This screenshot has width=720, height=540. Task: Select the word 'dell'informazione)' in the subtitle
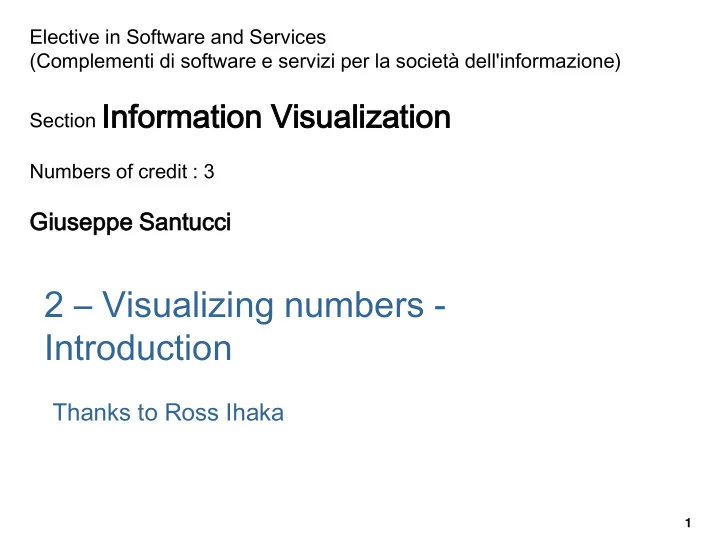click(x=542, y=62)
